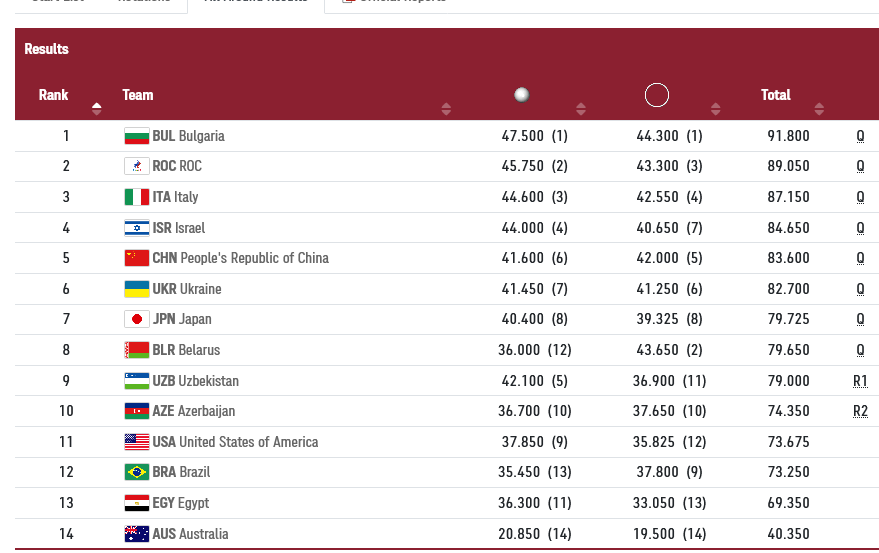Viewport: 879px width, 553px height.
Task: Open the EGY Egypt team link
Action: [181, 503]
